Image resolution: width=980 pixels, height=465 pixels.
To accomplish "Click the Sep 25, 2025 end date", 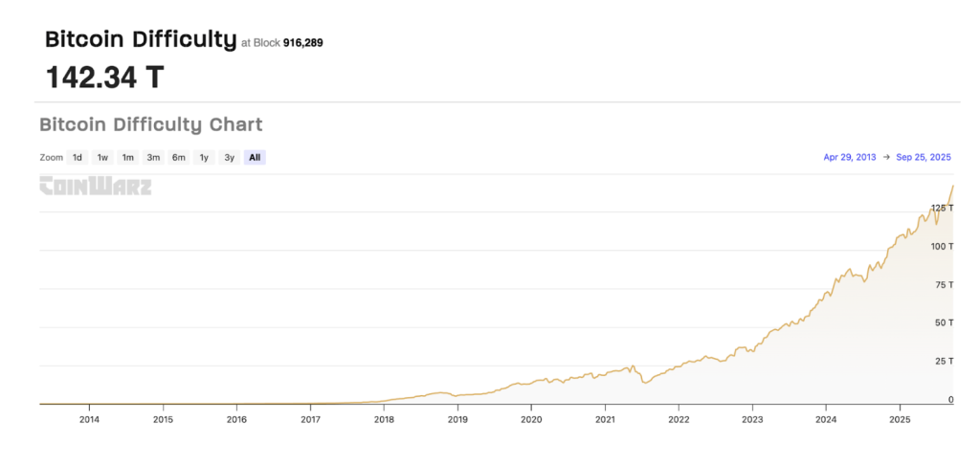I will click(924, 157).
